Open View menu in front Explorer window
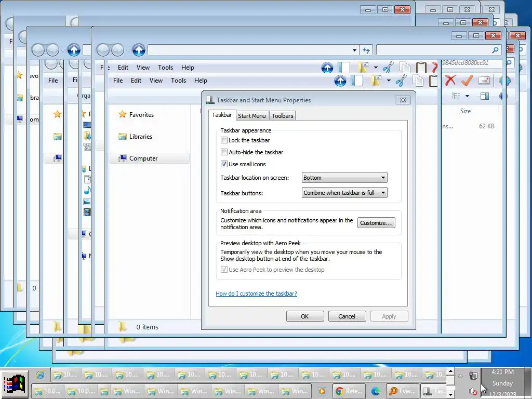This screenshot has height=399, width=532. [x=156, y=81]
